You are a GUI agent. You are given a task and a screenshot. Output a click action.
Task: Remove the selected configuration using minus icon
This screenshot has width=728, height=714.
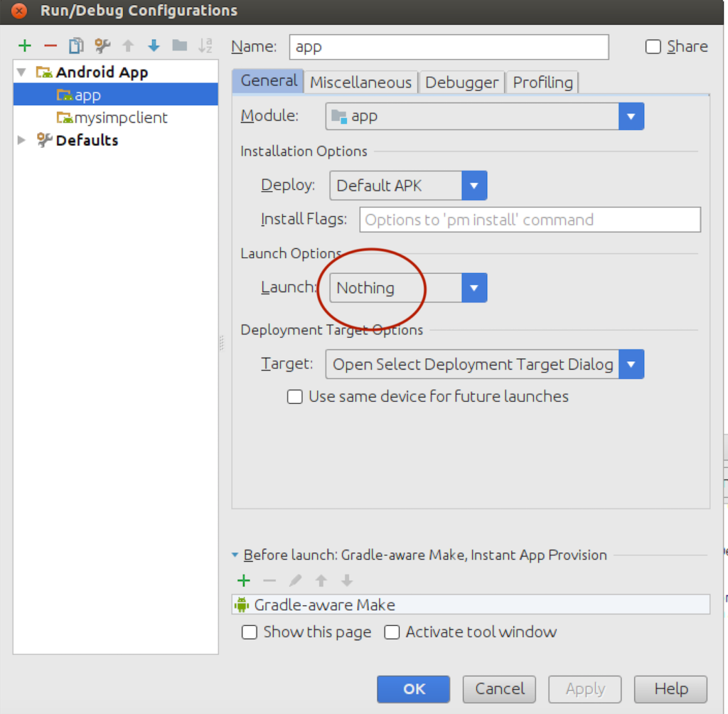coord(50,45)
